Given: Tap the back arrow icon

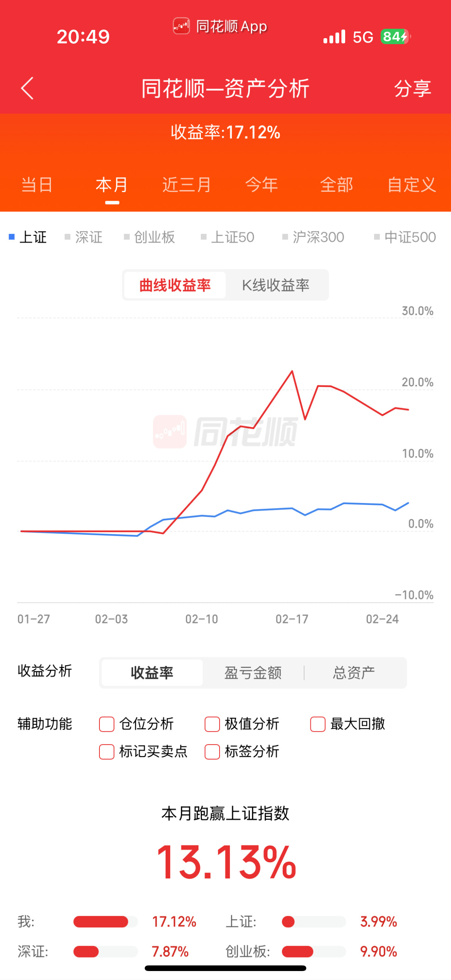Looking at the screenshot, I should pos(27,88).
